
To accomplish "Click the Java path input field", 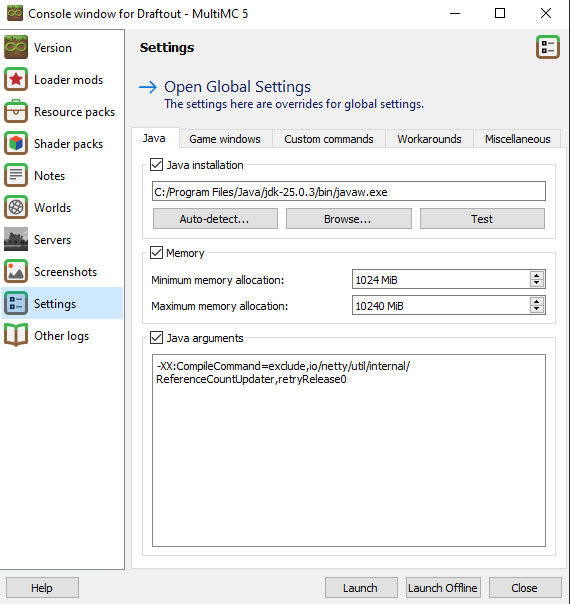I will (x=349, y=191).
